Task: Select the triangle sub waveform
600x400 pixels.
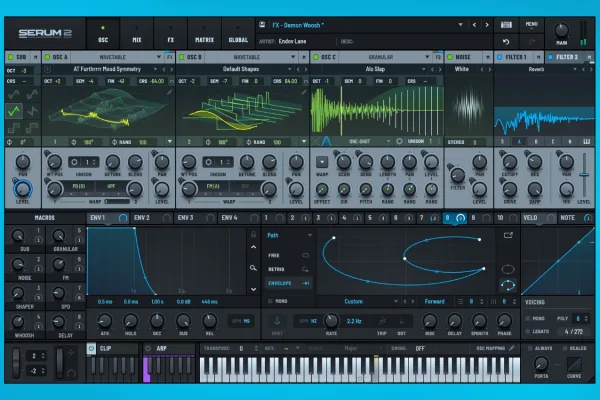Action: (14, 111)
